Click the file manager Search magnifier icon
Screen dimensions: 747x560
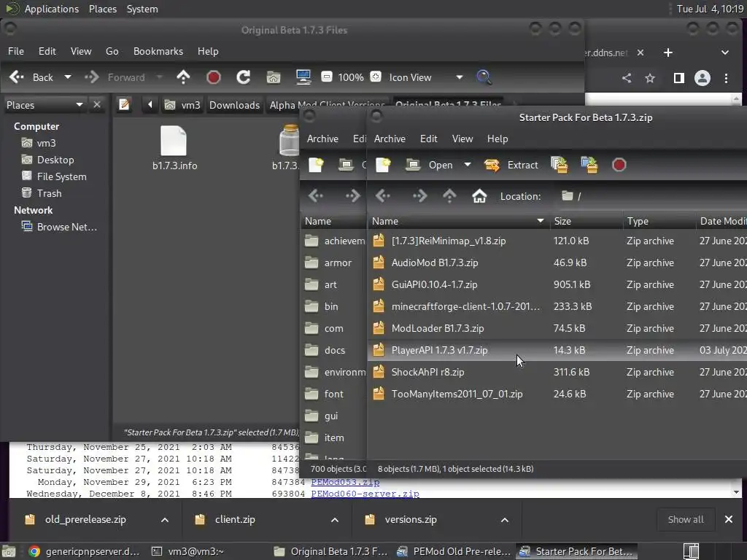[x=484, y=77]
